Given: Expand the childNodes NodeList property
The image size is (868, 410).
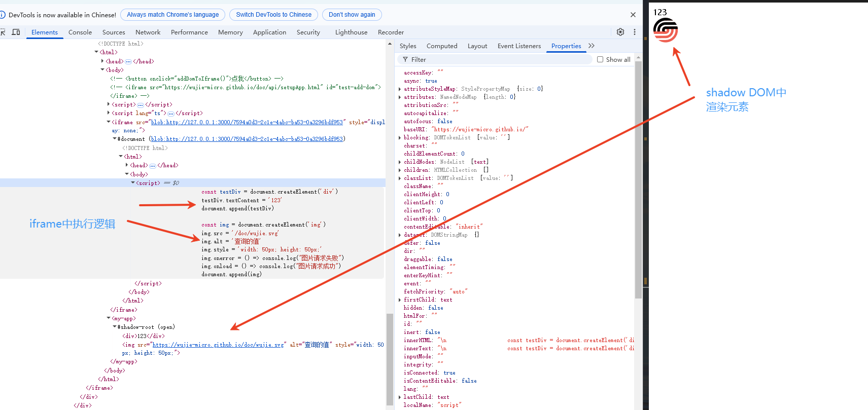Looking at the screenshot, I should (400, 162).
